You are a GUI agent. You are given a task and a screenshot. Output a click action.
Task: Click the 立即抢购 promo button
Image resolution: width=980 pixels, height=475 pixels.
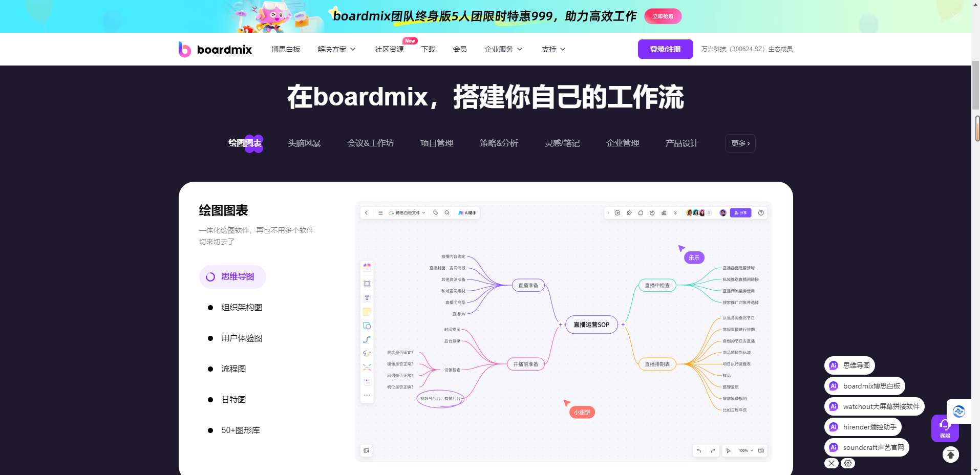663,16
